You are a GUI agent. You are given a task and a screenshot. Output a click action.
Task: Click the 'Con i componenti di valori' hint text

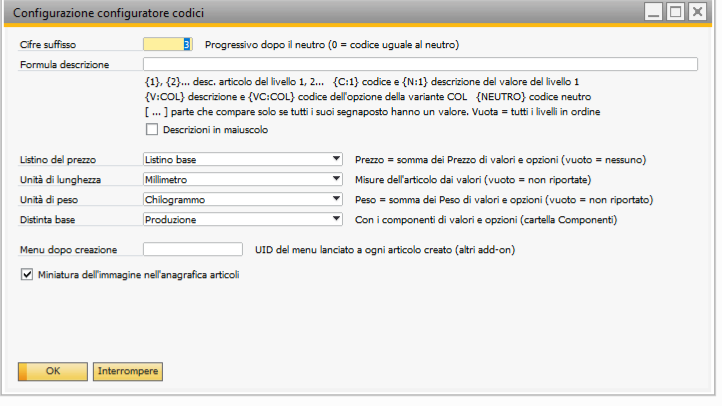point(486,220)
